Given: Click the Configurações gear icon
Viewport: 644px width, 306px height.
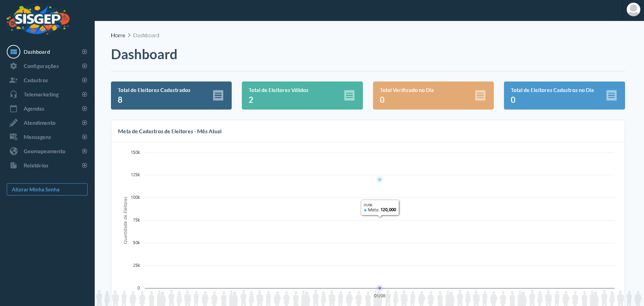Looking at the screenshot, I should tap(14, 66).
